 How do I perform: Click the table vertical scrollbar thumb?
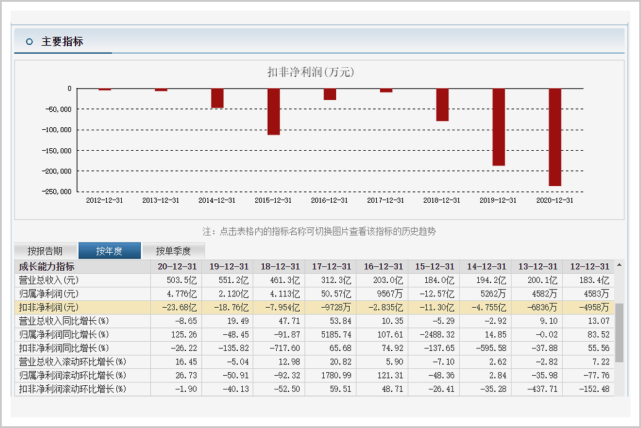[619, 332]
